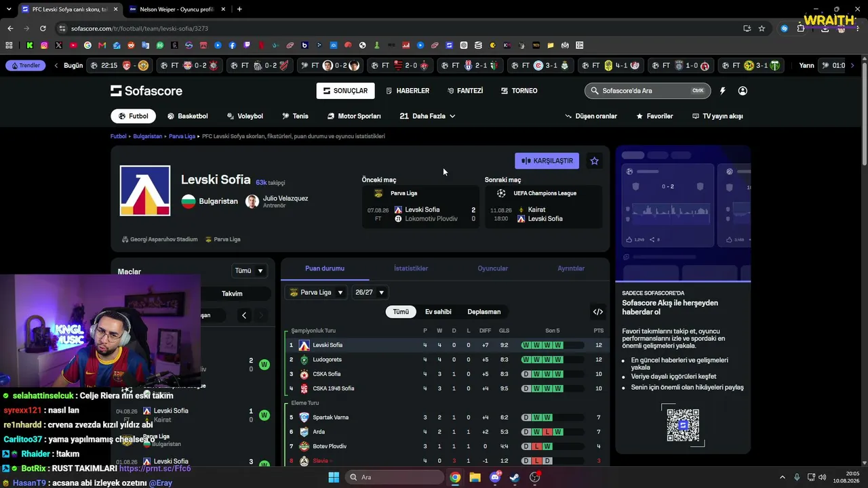Open the HABERLER tab

pos(408,91)
